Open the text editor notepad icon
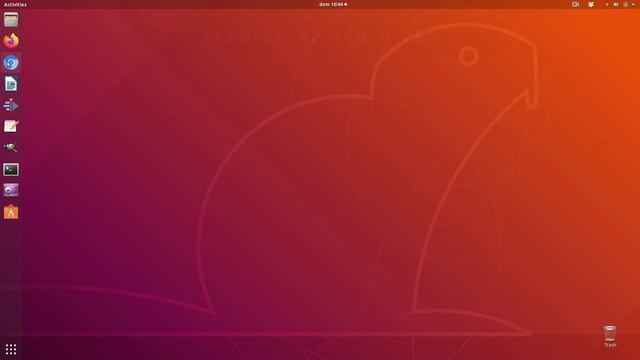The height and width of the screenshot is (360, 640). (x=11, y=126)
